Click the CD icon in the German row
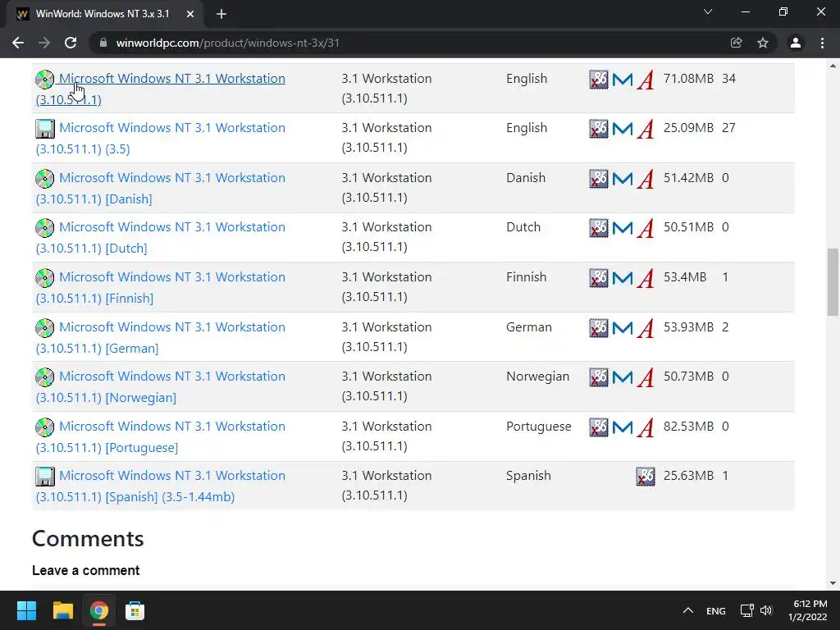 pos(44,328)
